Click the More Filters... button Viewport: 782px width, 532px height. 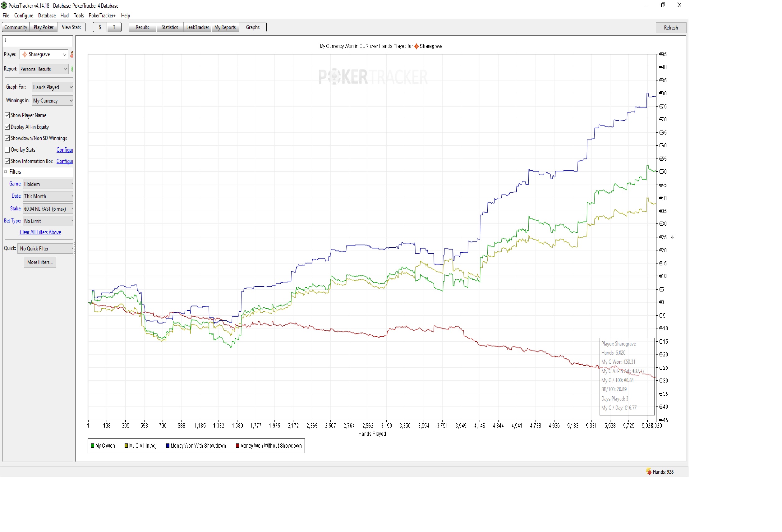click(x=40, y=262)
